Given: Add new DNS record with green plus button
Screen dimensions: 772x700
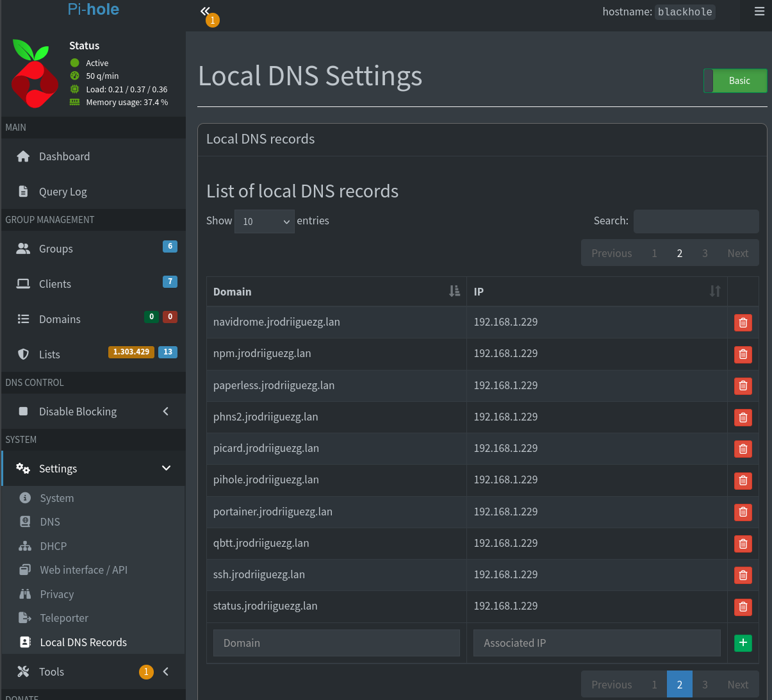Looking at the screenshot, I should (x=743, y=642).
